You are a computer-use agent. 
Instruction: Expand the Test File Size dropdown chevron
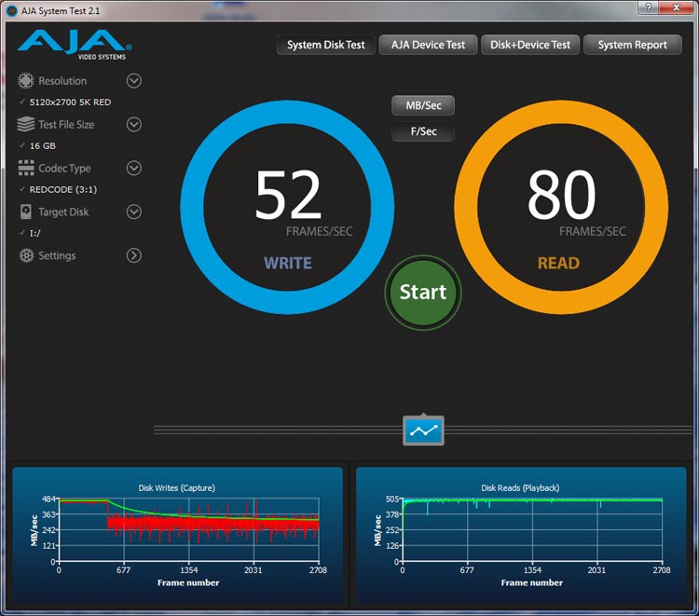[133, 124]
